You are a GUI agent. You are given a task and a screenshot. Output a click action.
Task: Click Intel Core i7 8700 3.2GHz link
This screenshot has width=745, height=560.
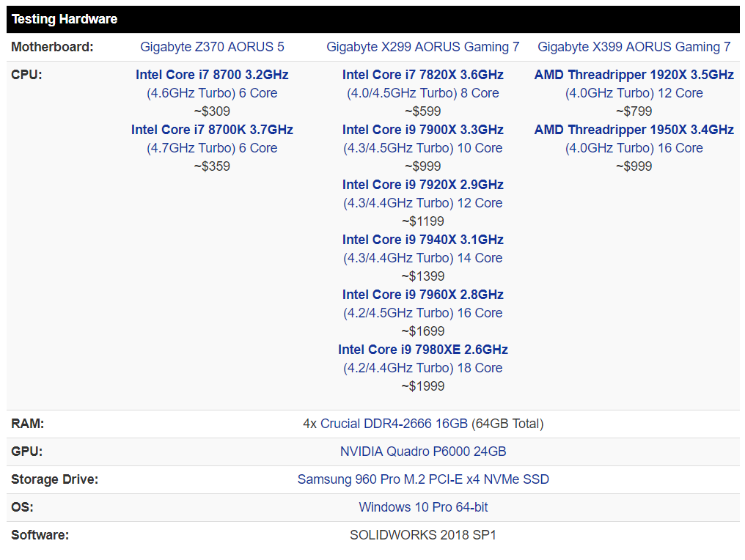pos(212,75)
